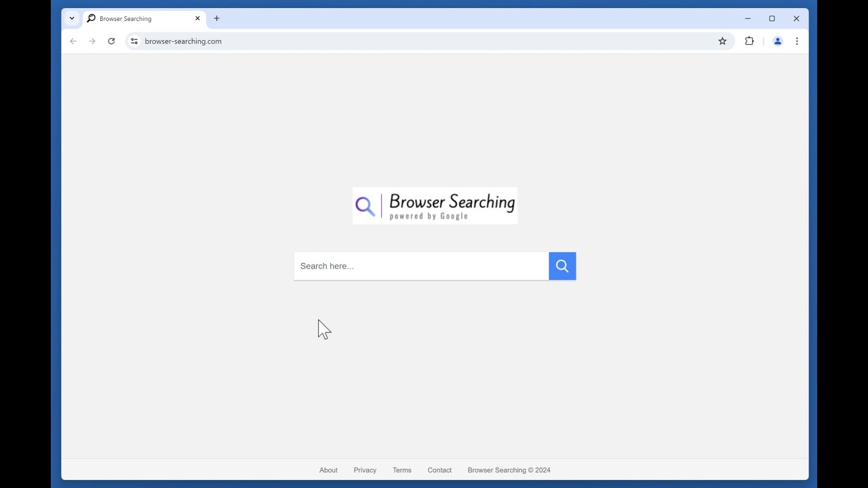
Task: Click the browser-searching.com address bar URL
Action: pos(183,41)
